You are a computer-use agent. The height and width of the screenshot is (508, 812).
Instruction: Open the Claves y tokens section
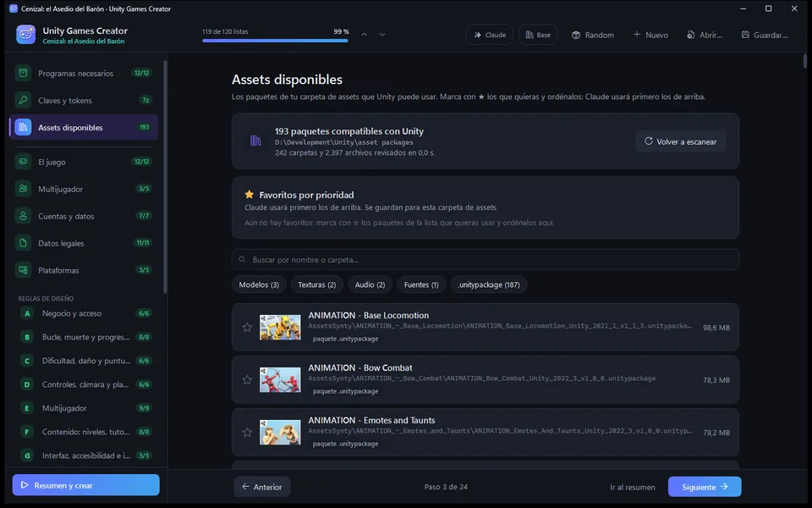84,100
